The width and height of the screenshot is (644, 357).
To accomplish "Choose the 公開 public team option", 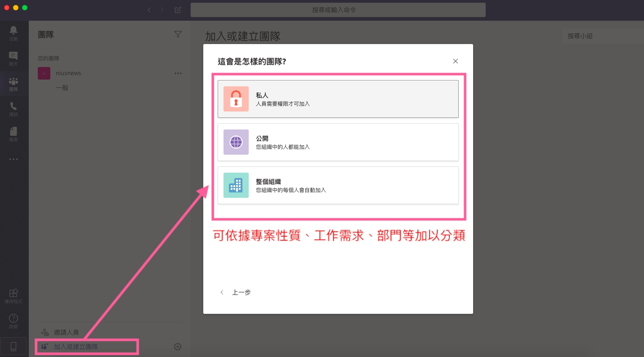I will point(338,142).
